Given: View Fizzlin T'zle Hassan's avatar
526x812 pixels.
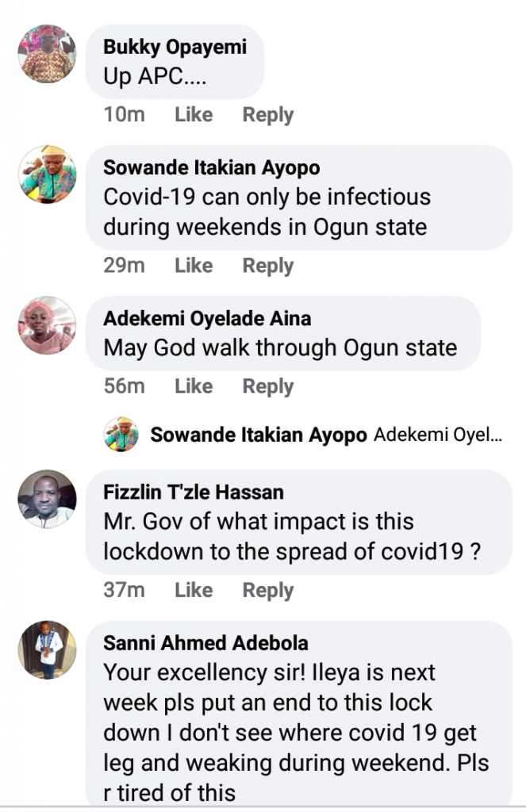Looking at the screenshot, I should pos(48,499).
